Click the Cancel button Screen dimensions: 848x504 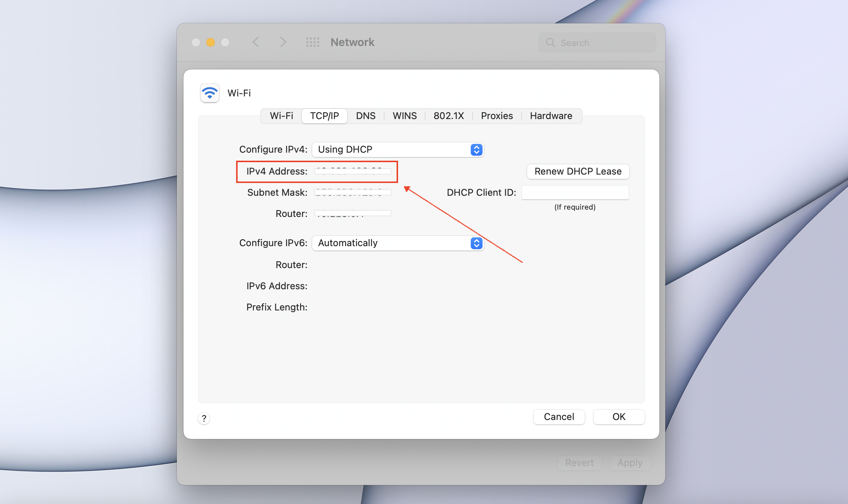(559, 417)
